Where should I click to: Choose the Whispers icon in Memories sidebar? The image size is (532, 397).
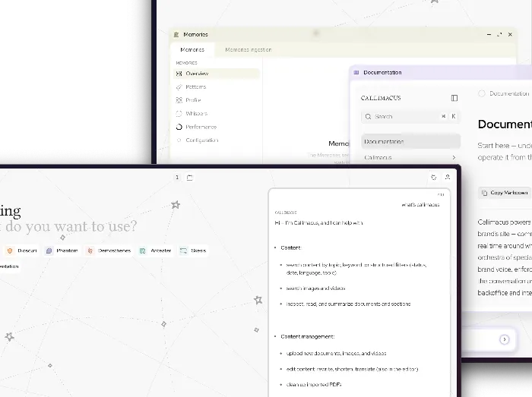179,113
